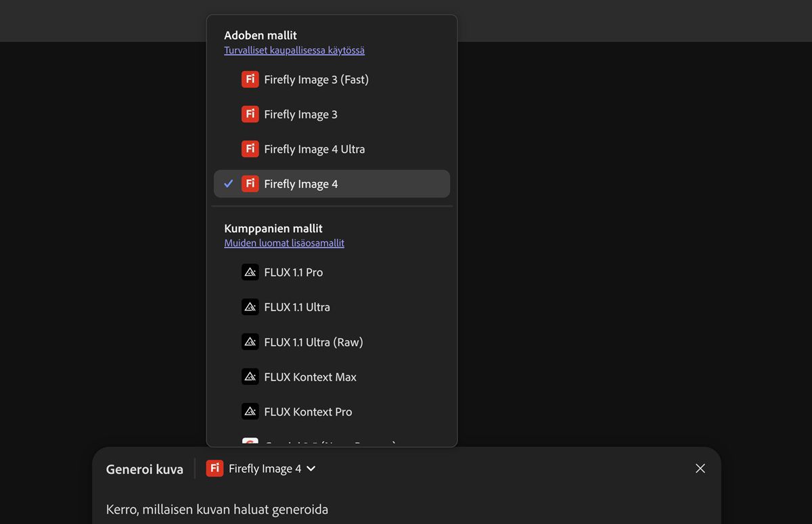Click the Firefly icon in the Generoi kuva bar

(215, 469)
